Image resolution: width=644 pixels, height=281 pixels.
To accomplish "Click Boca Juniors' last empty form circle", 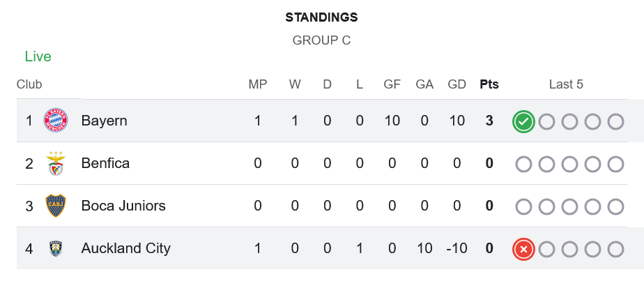I will [615, 206].
